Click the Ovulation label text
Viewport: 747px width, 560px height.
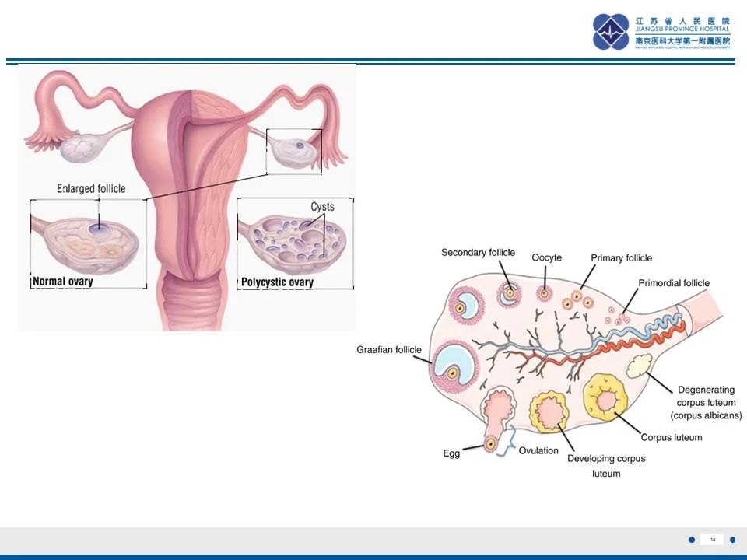pyautogui.click(x=538, y=450)
